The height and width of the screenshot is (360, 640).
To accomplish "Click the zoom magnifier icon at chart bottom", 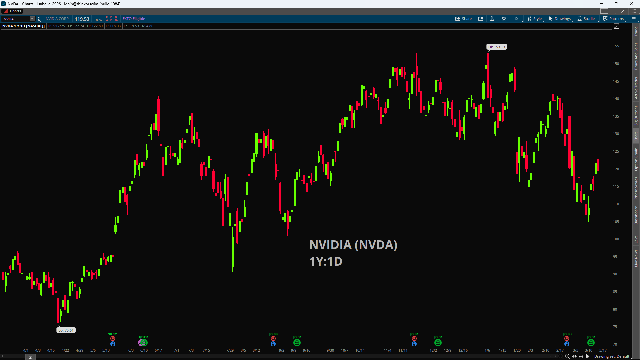I will coord(568,357).
